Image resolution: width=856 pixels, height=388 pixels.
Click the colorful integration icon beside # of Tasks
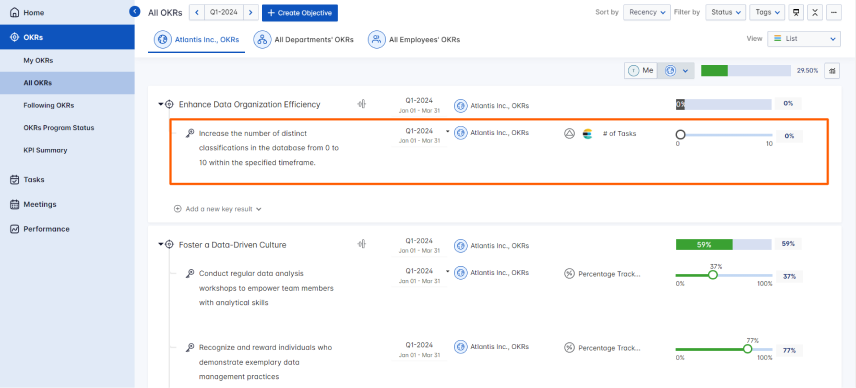(587, 133)
